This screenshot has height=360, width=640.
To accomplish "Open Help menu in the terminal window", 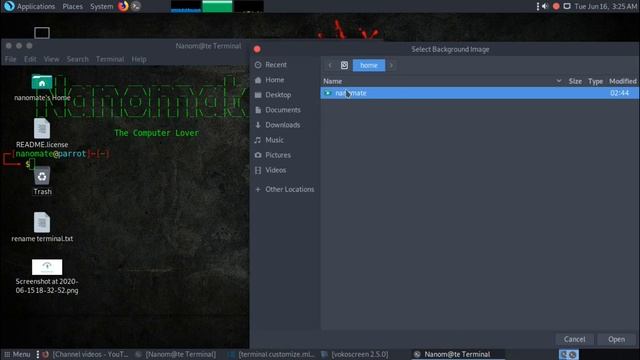I will [x=139, y=59].
